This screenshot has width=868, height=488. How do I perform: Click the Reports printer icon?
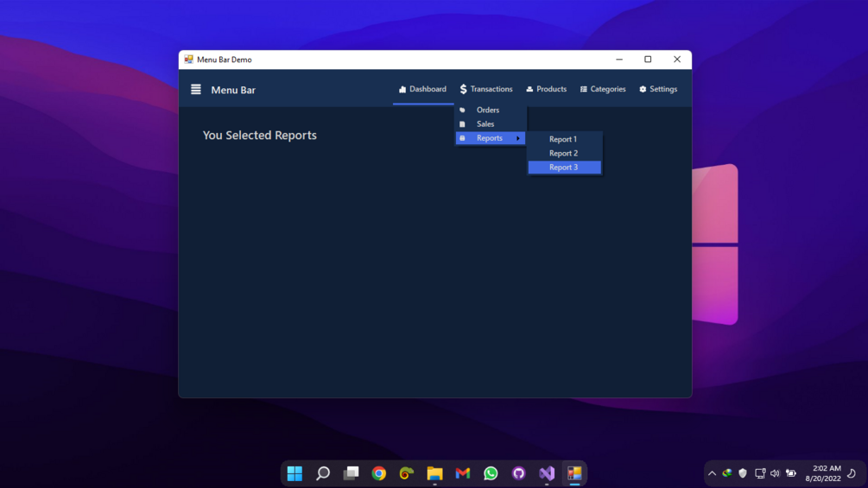tap(462, 138)
